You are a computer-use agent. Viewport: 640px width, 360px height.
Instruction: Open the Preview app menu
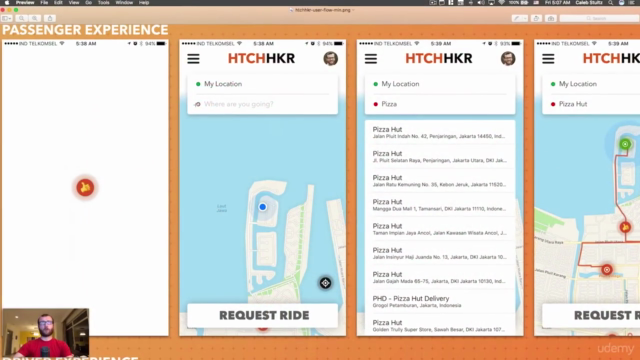coord(25,2)
